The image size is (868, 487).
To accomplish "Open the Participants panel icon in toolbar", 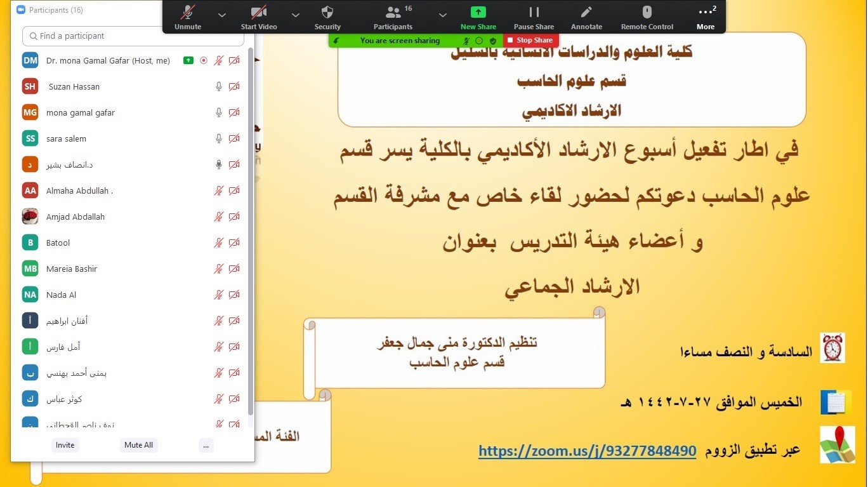I will click(393, 13).
